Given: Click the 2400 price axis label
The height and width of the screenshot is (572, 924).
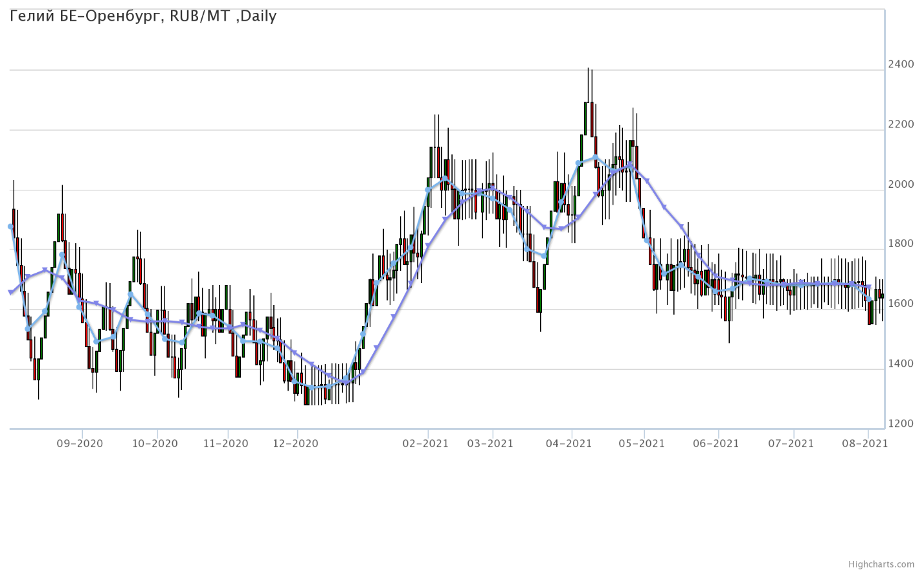Looking at the screenshot, I should (901, 64).
